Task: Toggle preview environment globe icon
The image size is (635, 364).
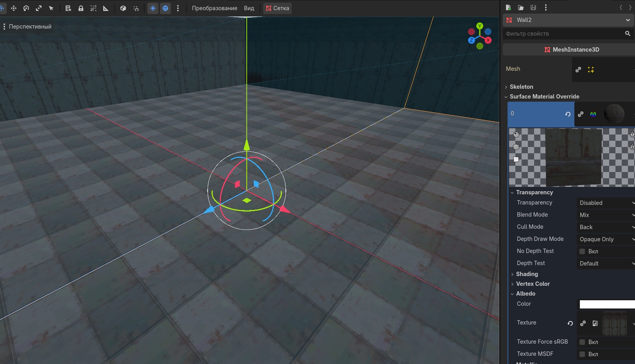Action: pos(165,8)
